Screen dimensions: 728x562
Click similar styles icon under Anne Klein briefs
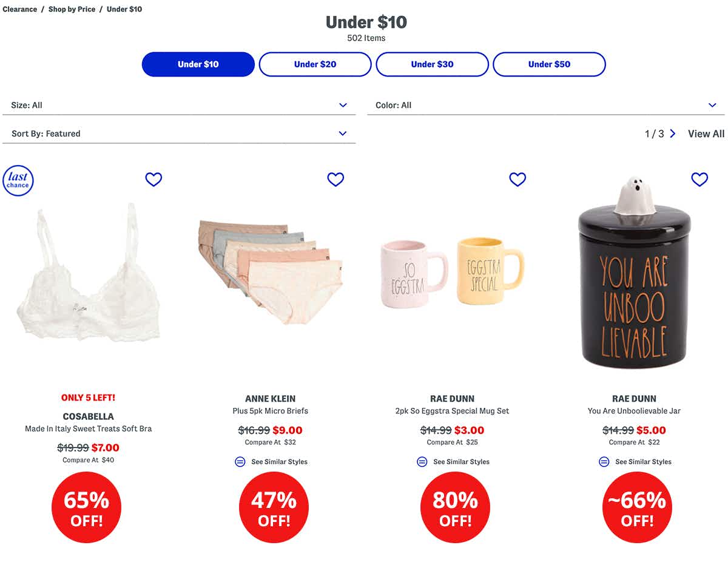[x=240, y=462]
